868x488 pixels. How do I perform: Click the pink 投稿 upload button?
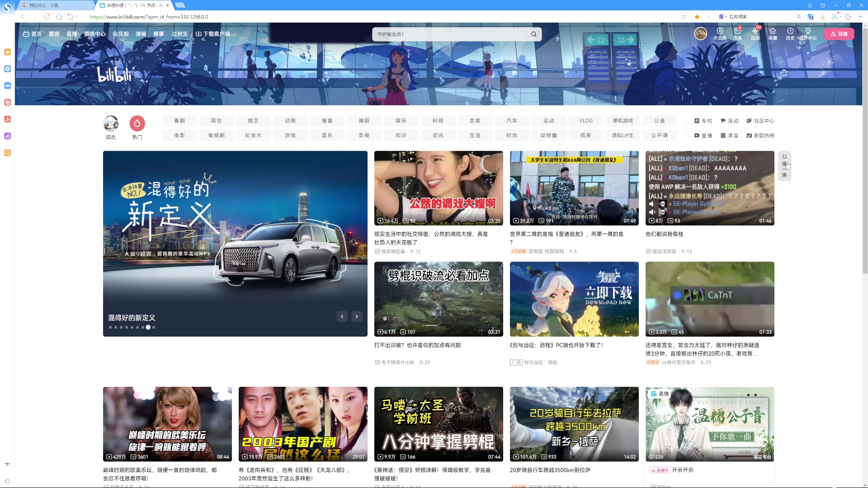[x=839, y=34]
